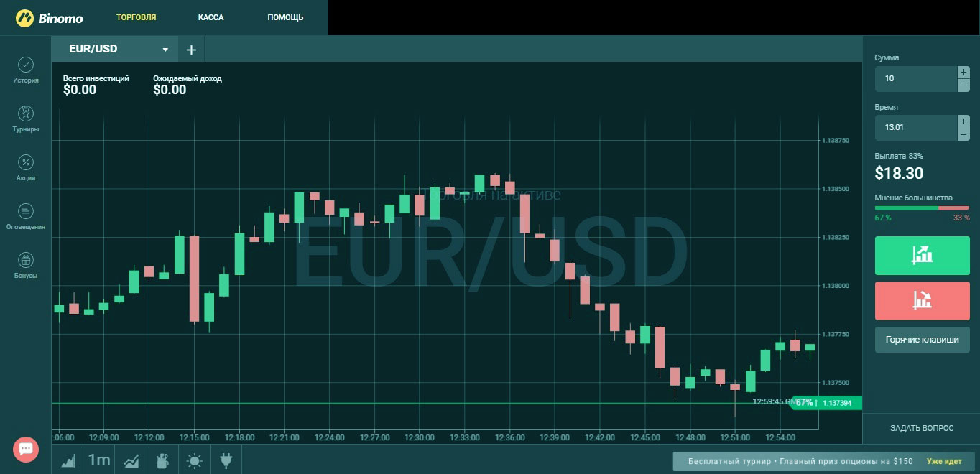Click the ЗАДАТЬ ВОПРОС link

click(922, 429)
